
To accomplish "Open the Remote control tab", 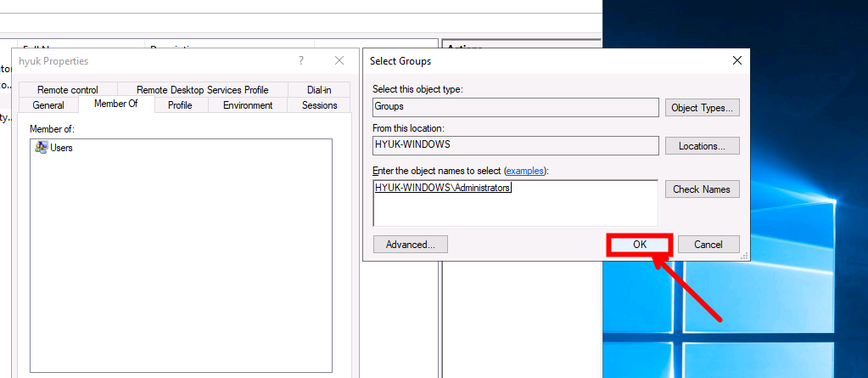I will 68,90.
